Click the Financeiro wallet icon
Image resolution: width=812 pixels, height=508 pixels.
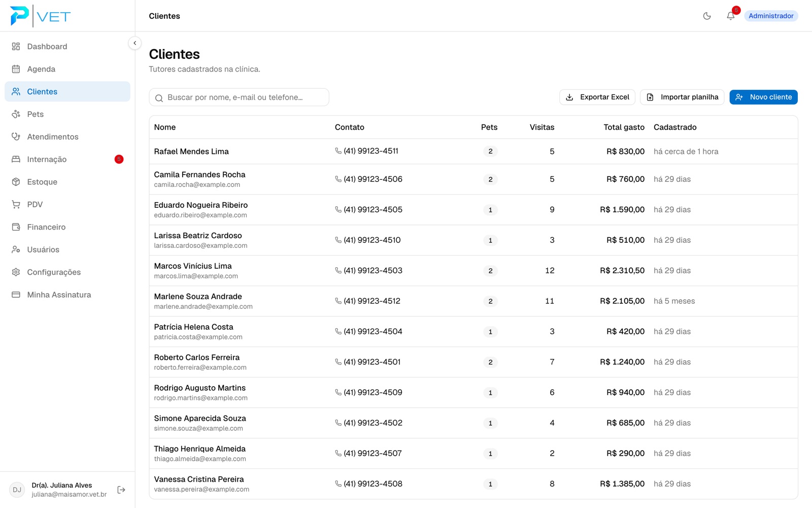pyautogui.click(x=16, y=227)
